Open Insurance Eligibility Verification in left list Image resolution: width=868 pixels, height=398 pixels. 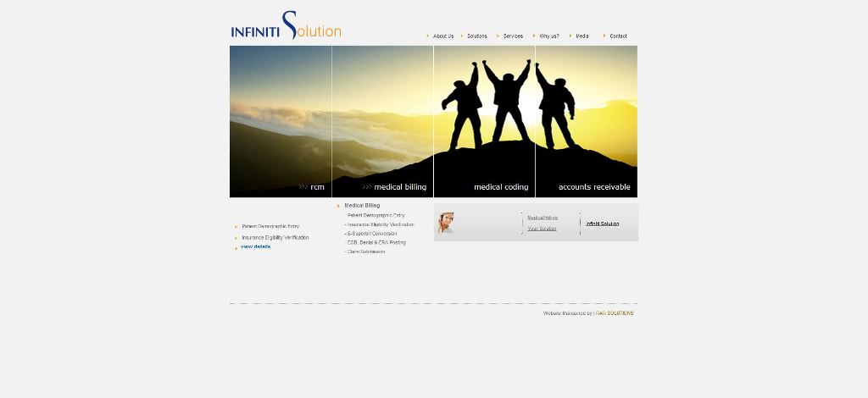tap(275, 238)
